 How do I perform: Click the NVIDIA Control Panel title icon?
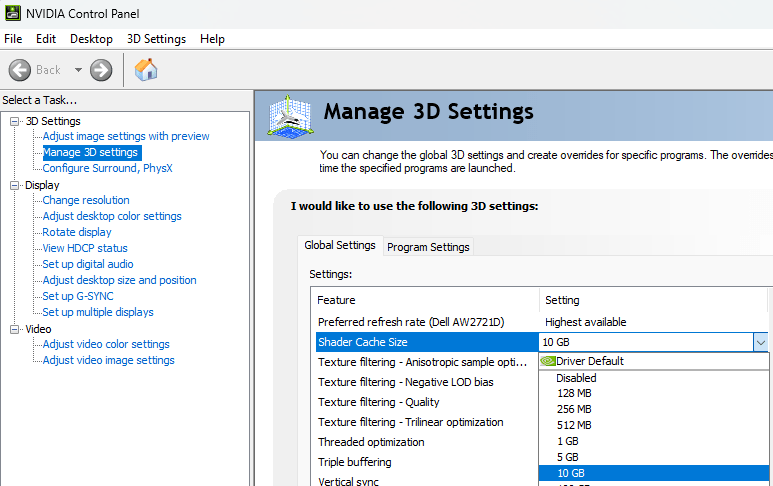[12, 13]
